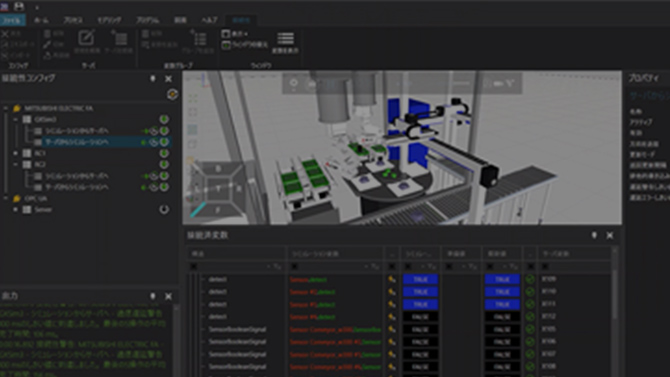Viewport: 670px width, 377px height.
Task: Switch to the Help ribbon tab
Action: [209, 20]
